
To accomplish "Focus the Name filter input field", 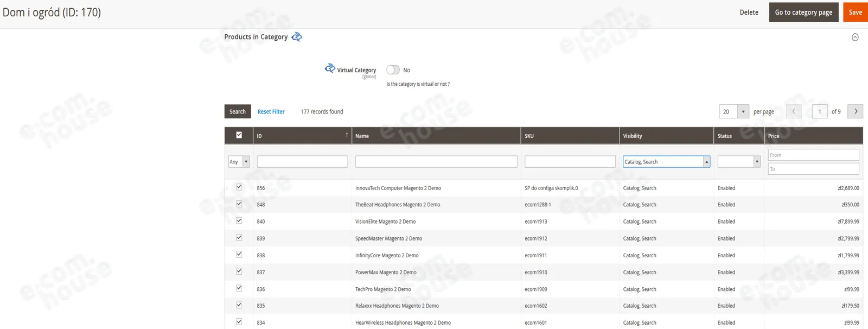I will [x=436, y=161].
